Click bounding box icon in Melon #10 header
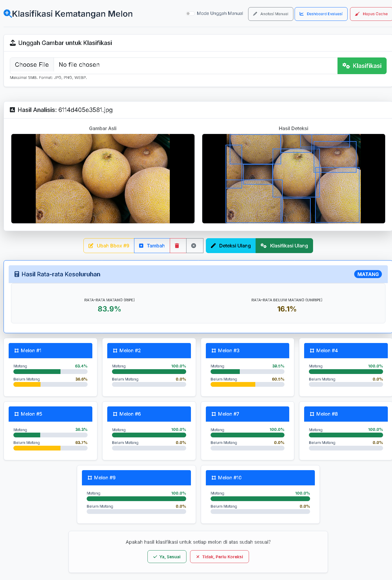The height and width of the screenshot is (580, 392). pyautogui.click(x=214, y=478)
